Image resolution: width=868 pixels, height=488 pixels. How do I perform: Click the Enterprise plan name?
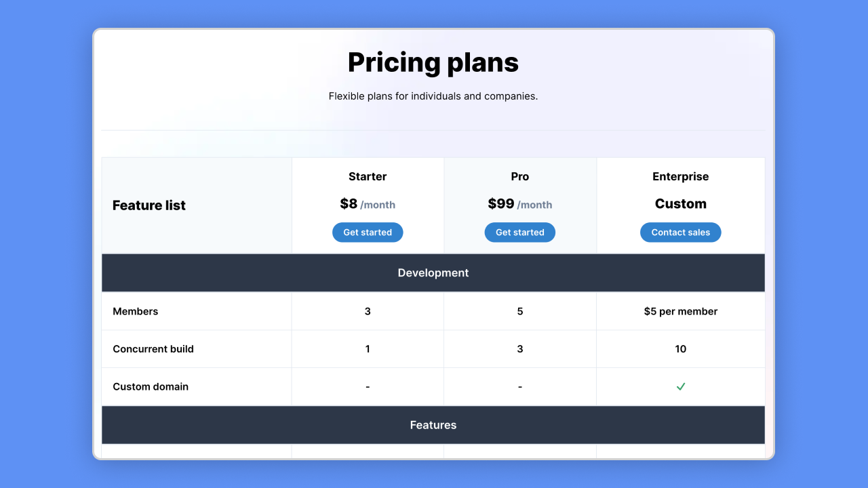point(681,177)
